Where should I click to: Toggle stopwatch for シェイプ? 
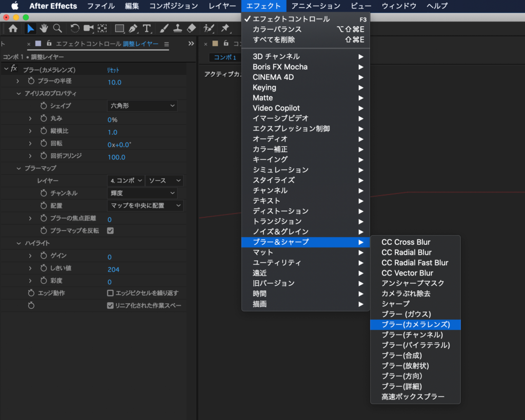pyautogui.click(x=44, y=106)
